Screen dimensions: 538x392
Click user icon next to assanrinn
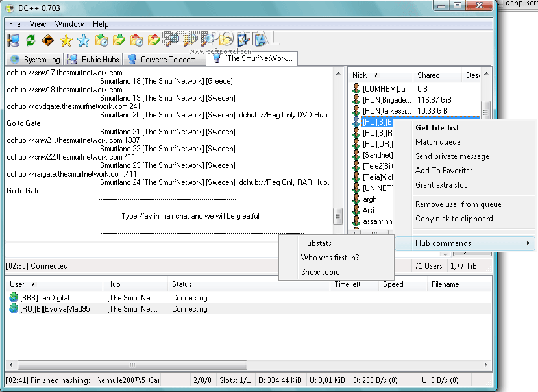tap(356, 221)
